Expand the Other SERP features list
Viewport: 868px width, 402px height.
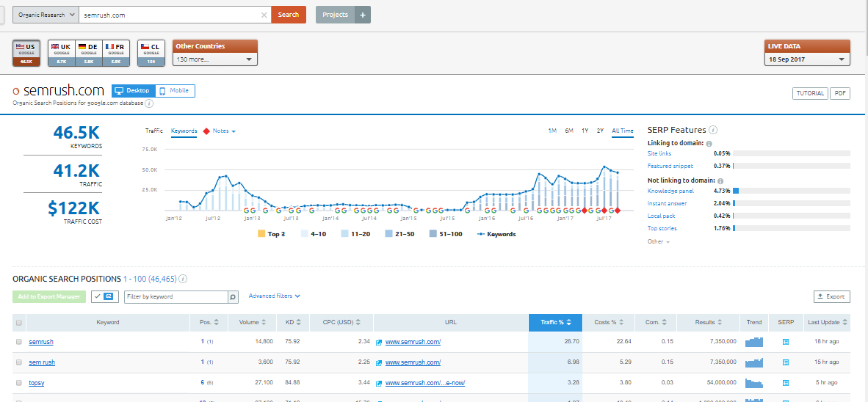click(x=659, y=241)
